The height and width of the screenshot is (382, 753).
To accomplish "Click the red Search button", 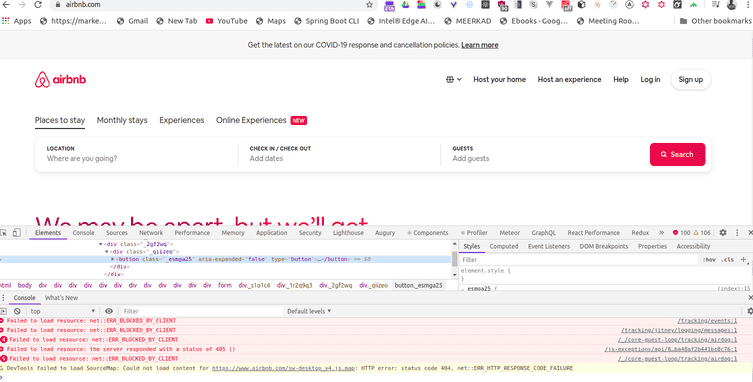I will pos(678,154).
